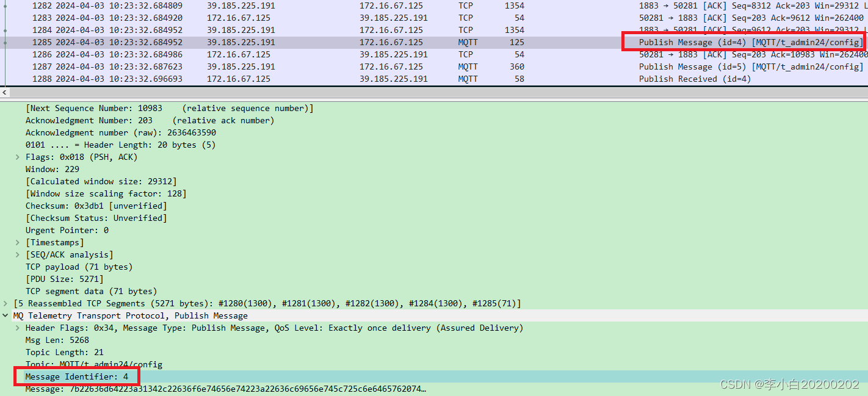This screenshot has width=868, height=396.
Task: Expand the [Timestamps] tree node
Action: tap(17, 242)
